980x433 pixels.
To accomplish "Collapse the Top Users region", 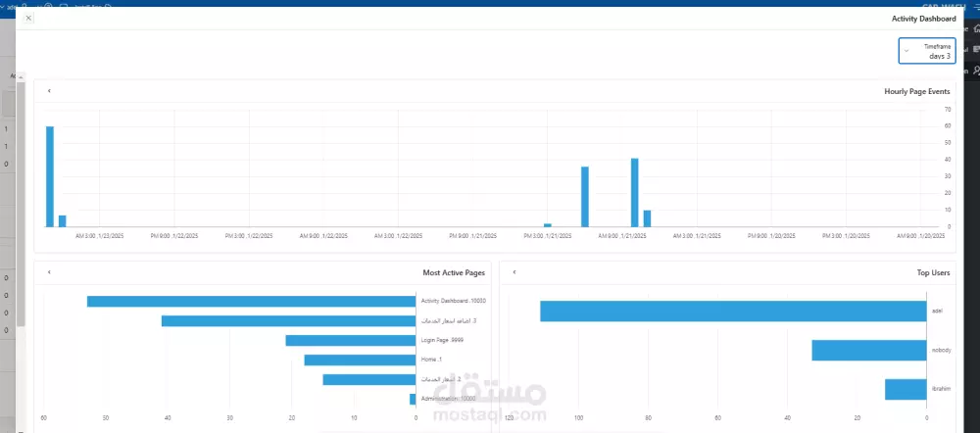I will click(514, 272).
